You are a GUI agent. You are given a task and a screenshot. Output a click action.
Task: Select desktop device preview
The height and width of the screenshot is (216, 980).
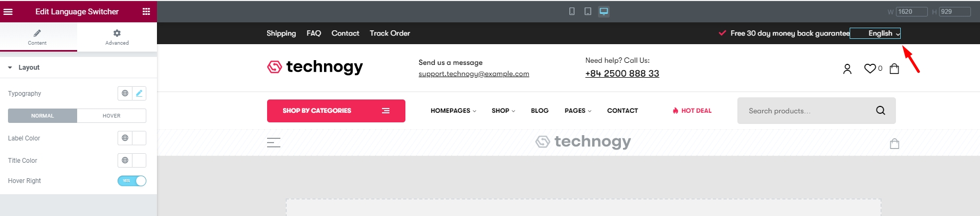point(604,11)
